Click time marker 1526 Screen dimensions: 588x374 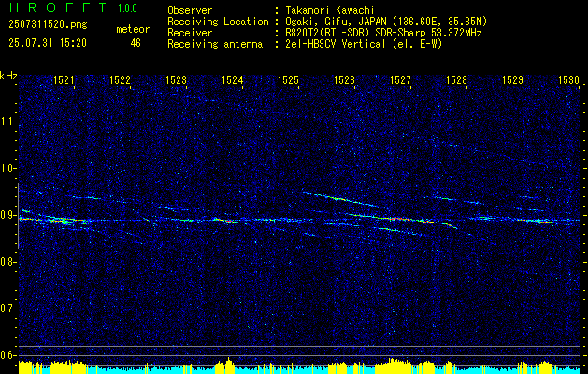pos(344,80)
